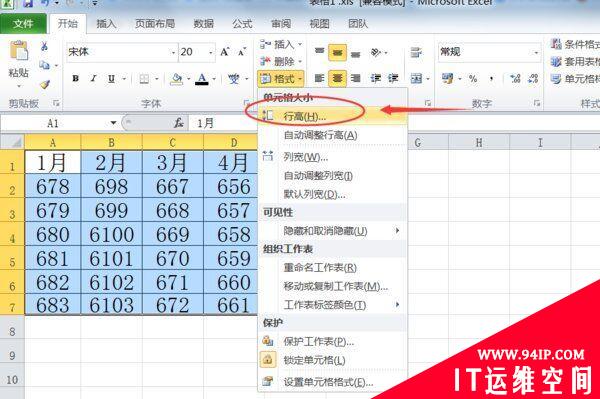Click the comma style icon

point(492,79)
